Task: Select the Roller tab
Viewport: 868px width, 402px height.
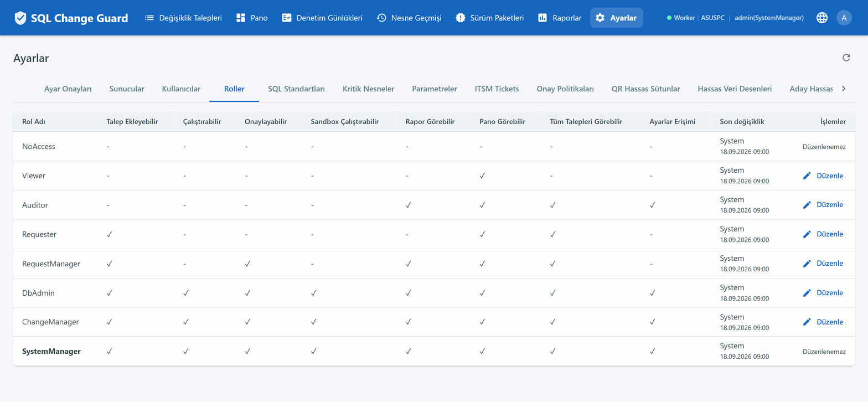Action: [234, 89]
